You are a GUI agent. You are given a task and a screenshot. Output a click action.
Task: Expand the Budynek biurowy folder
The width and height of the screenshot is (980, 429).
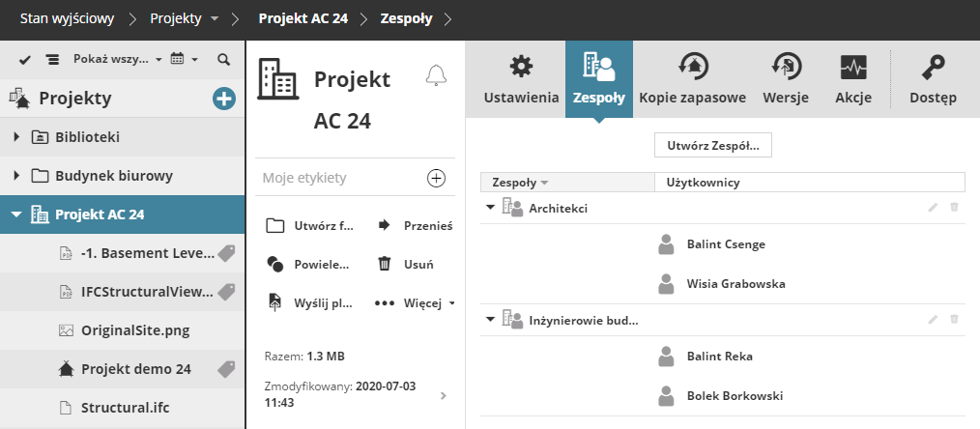(x=16, y=176)
